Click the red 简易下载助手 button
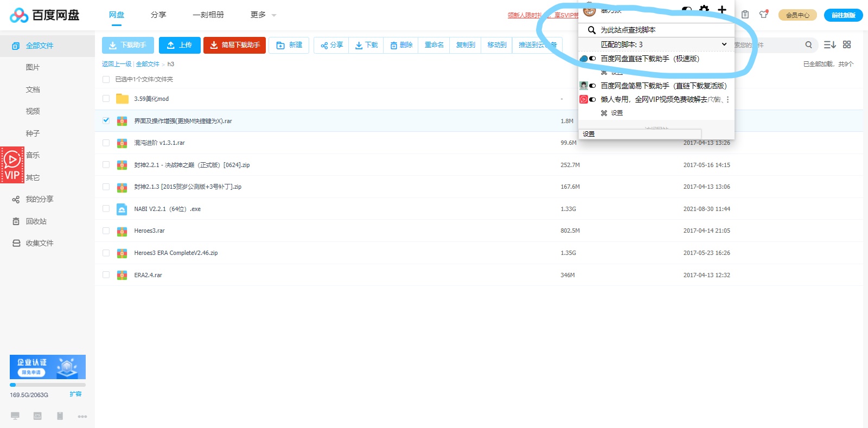 [234, 45]
